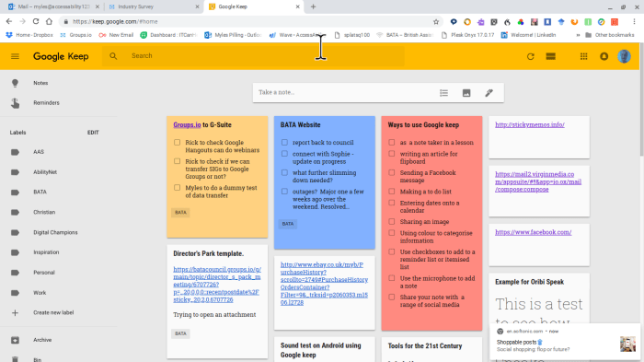
Task: Click the AAS label tag icon
Action: 16,152
